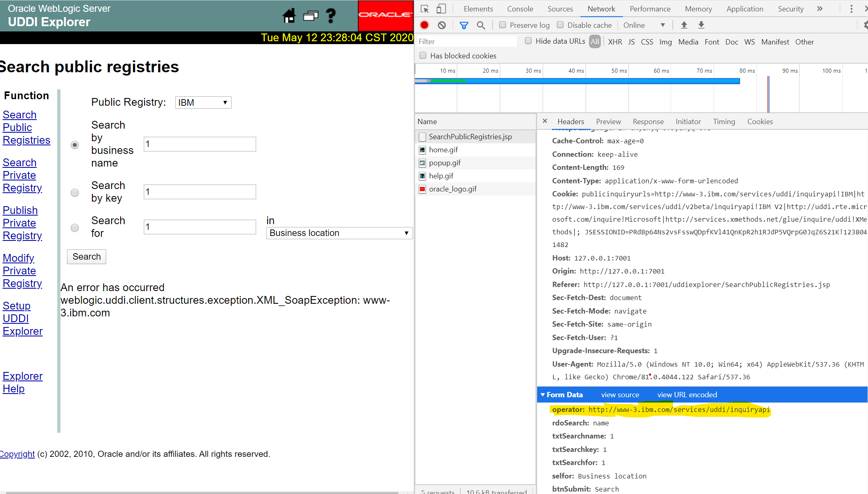Click the Oracle logo image
This screenshot has height=494, width=868.
[386, 16]
